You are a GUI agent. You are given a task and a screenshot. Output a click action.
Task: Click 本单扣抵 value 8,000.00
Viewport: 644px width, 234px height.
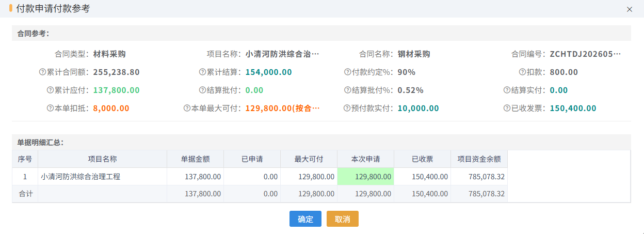pos(111,108)
